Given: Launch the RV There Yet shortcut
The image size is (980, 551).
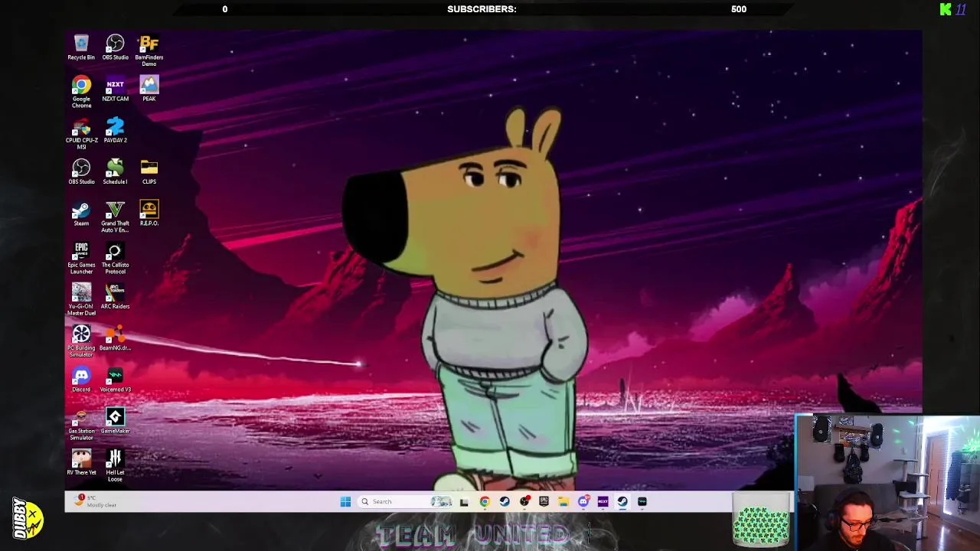Looking at the screenshot, I should click(81, 462).
